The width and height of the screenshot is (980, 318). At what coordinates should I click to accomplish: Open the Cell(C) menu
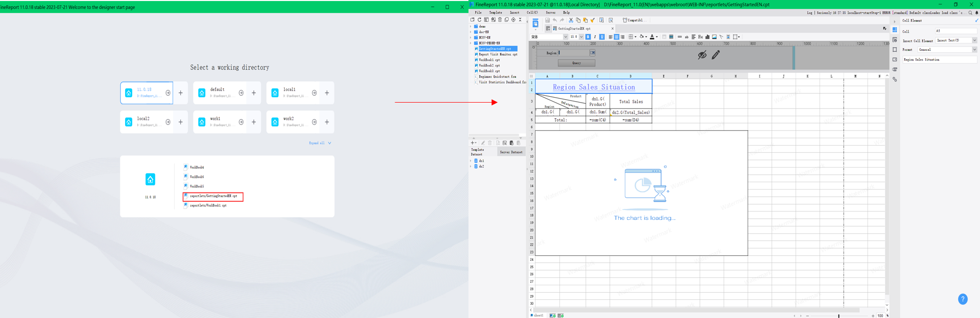tap(532, 13)
